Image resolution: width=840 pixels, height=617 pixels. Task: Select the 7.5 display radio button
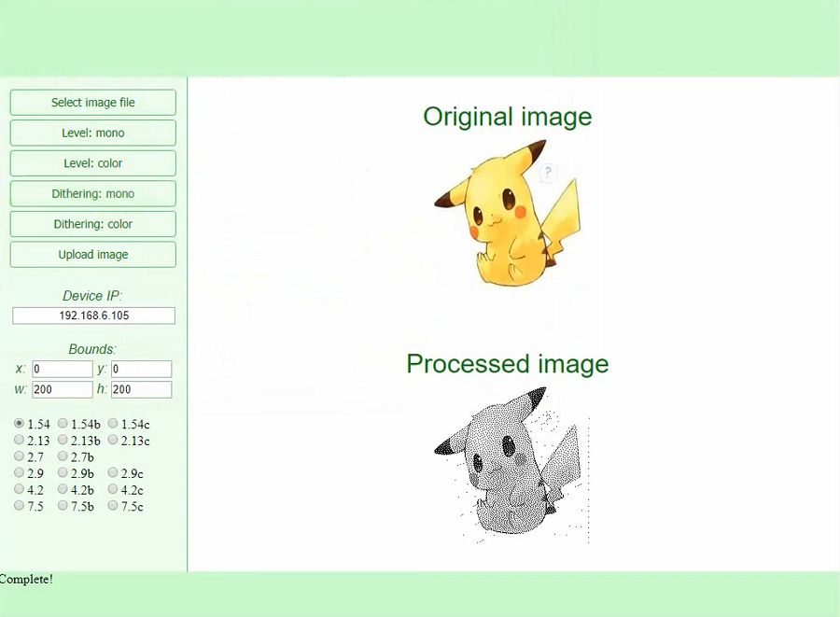pyautogui.click(x=20, y=505)
